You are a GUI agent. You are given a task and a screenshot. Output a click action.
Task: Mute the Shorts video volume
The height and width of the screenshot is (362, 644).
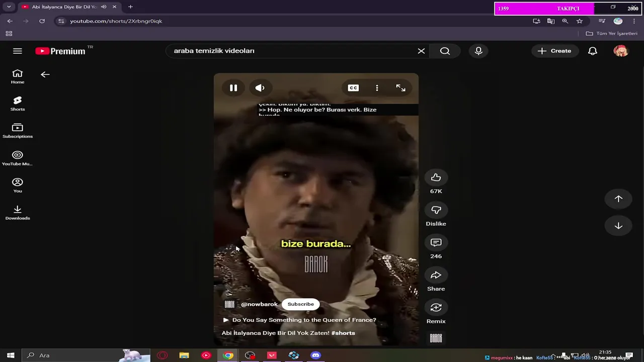(x=260, y=88)
